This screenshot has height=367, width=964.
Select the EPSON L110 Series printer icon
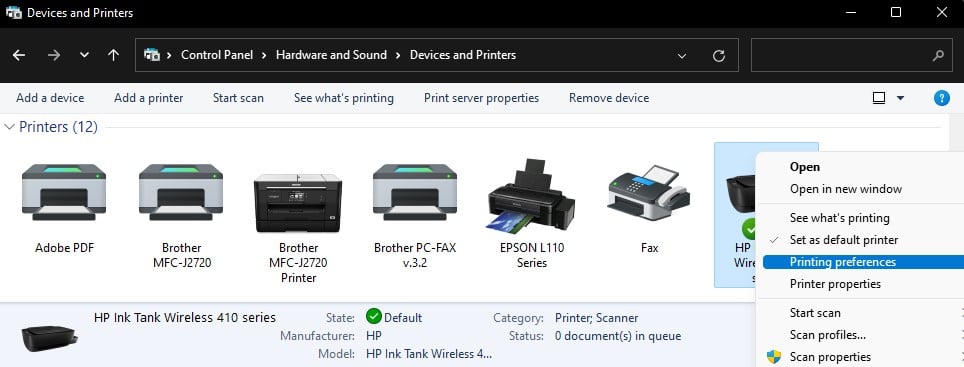(x=532, y=195)
